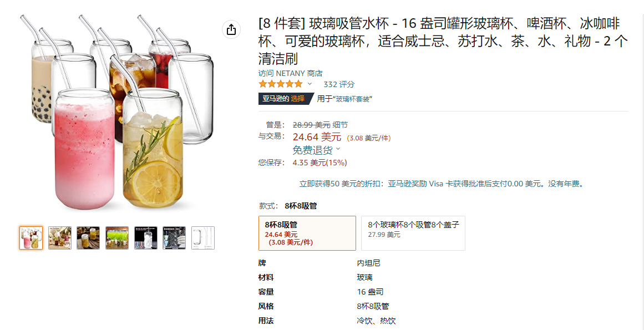Viewport: 644px width, 330px height.
Task: Open the rating breakdown chevron beside stars
Action: 310,84
